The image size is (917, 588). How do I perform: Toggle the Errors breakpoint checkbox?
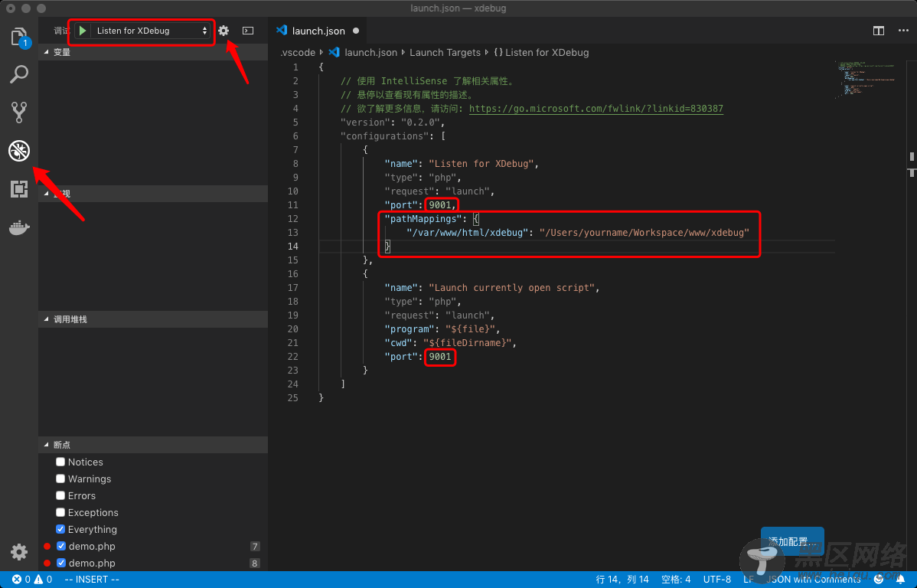tap(60, 495)
